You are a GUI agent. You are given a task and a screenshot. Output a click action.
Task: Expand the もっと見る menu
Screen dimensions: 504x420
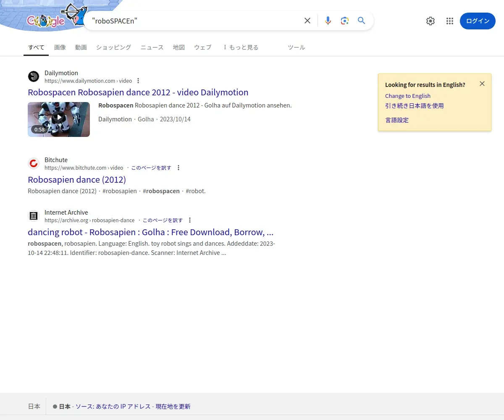pos(240,47)
